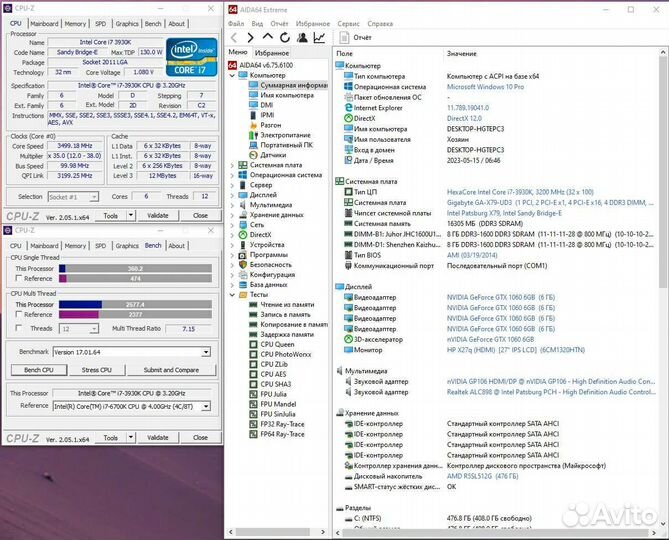Open the IPMI tree node
This screenshot has width=669, height=540.
267,115
